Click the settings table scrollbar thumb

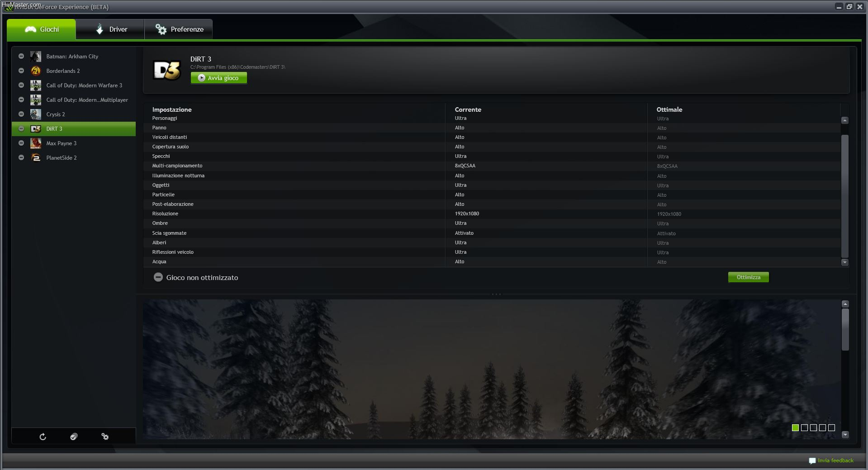pyautogui.click(x=844, y=196)
